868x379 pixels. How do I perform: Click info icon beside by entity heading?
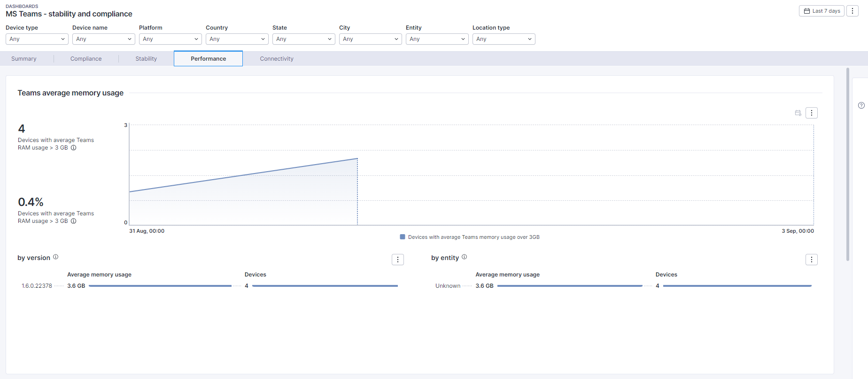pyautogui.click(x=464, y=257)
